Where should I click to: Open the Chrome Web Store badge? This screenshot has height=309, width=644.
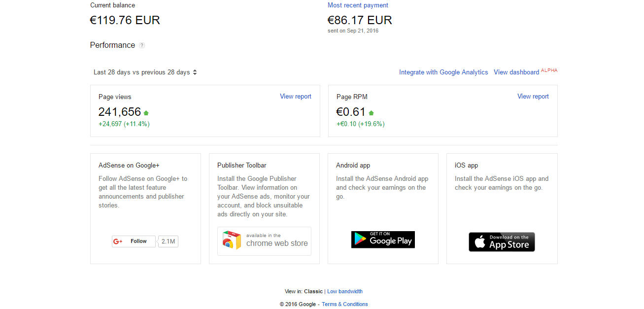pyautogui.click(x=264, y=241)
